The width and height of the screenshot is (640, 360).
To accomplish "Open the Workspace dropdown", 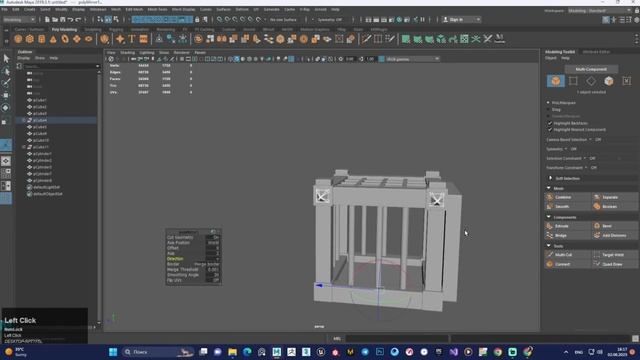I will coord(599,11).
